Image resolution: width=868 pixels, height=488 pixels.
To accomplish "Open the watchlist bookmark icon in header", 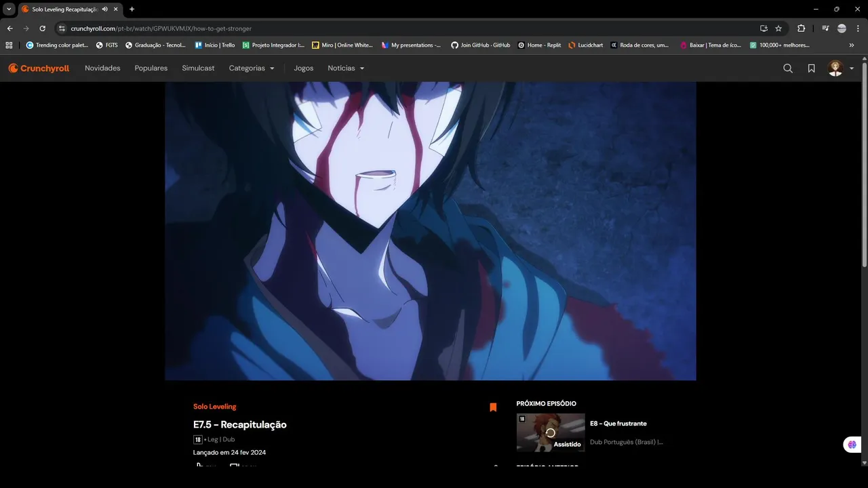I will pos(811,68).
